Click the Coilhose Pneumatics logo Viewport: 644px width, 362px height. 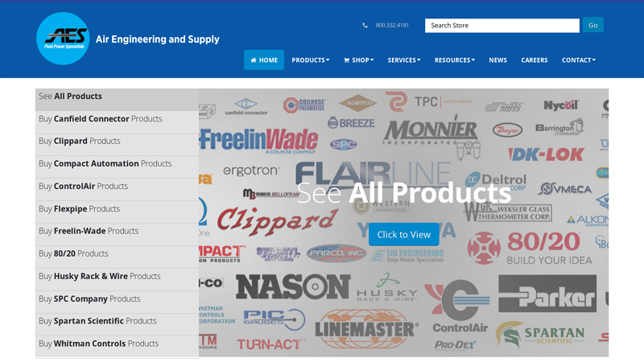(x=304, y=105)
